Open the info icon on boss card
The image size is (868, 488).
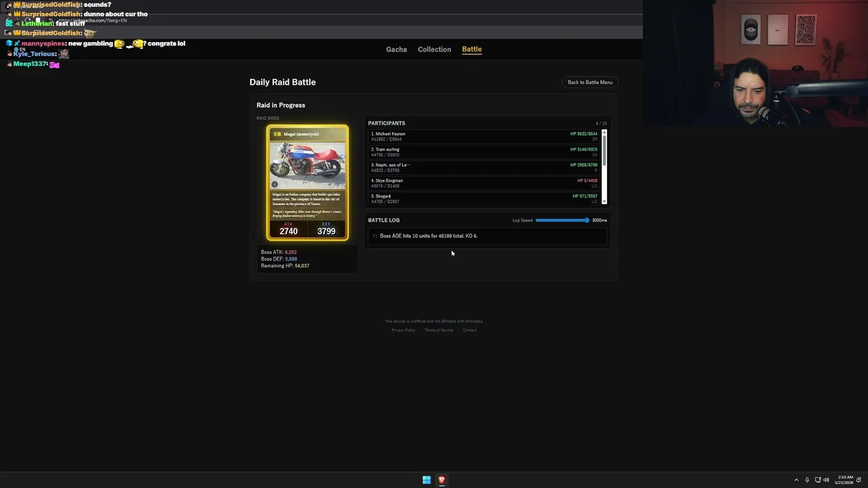click(x=275, y=184)
